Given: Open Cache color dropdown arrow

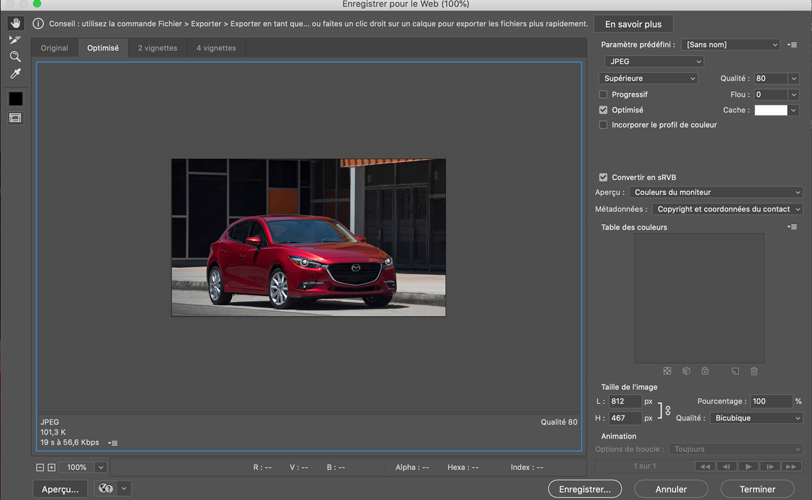Looking at the screenshot, I should [x=793, y=110].
